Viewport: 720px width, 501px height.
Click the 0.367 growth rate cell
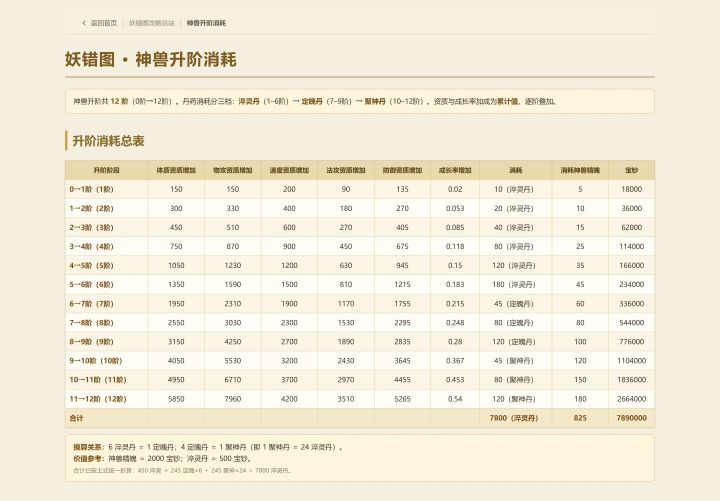pyautogui.click(x=455, y=361)
